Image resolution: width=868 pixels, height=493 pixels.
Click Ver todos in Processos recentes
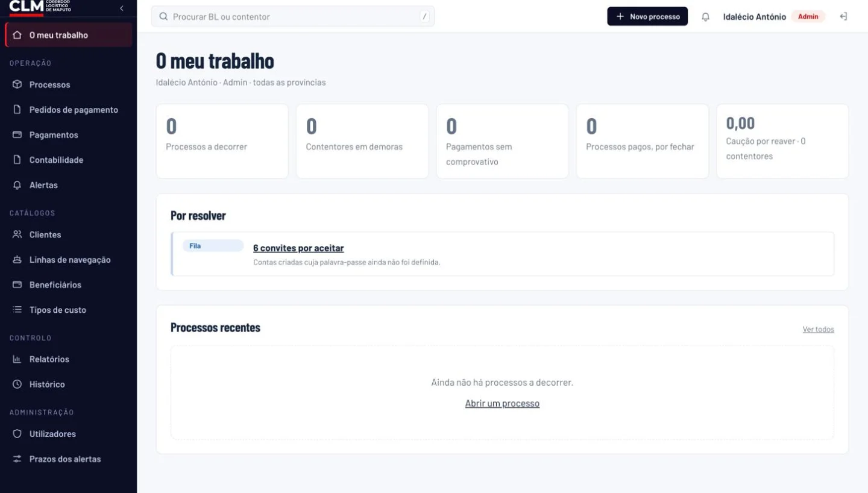pyautogui.click(x=818, y=329)
